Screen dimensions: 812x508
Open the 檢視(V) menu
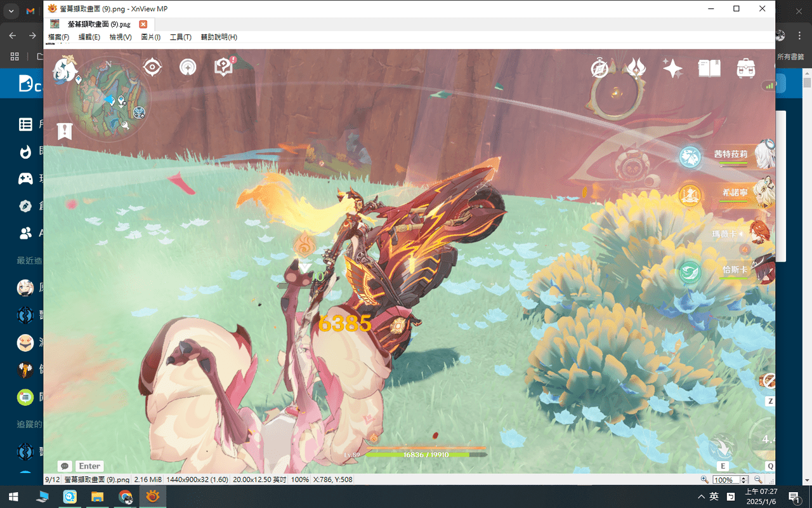121,37
